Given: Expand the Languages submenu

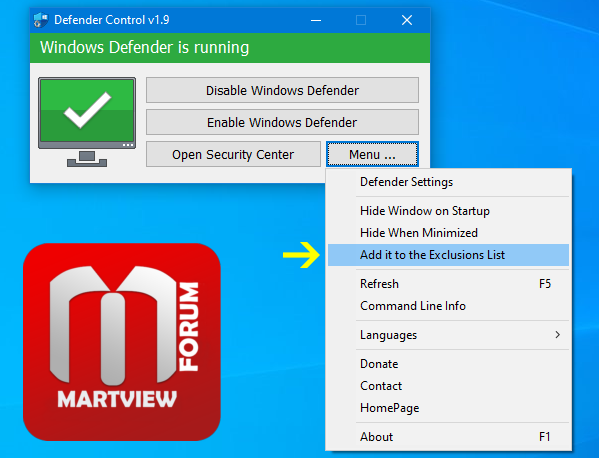Looking at the screenshot, I should [x=448, y=335].
